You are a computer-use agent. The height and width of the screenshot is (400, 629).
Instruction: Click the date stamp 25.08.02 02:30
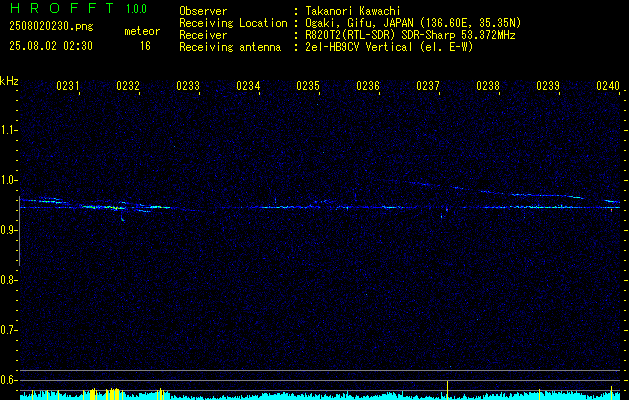pyautogui.click(x=51, y=46)
